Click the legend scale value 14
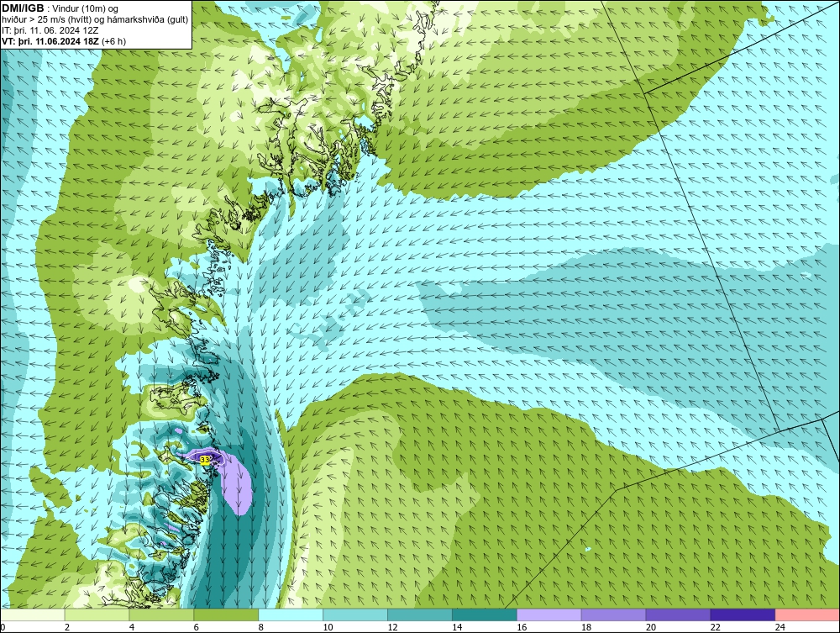 click(457, 627)
